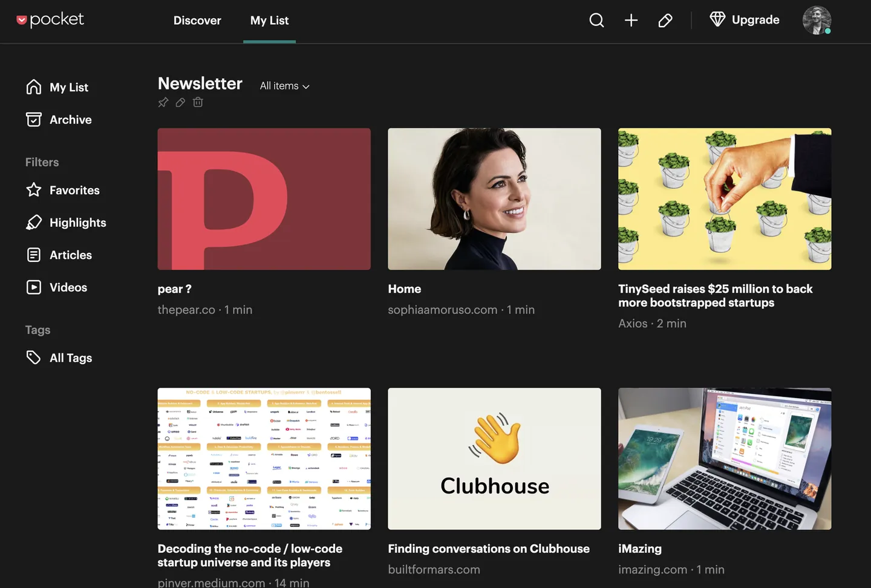Click the Clubhouse waving hand thumbnail
Viewport: 871px width, 588px height.
[494, 459]
